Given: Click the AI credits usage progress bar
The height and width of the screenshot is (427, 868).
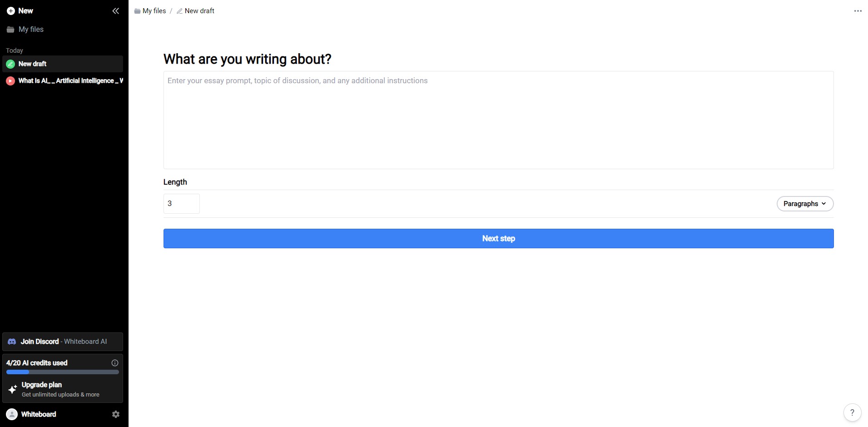Looking at the screenshot, I should (x=63, y=372).
